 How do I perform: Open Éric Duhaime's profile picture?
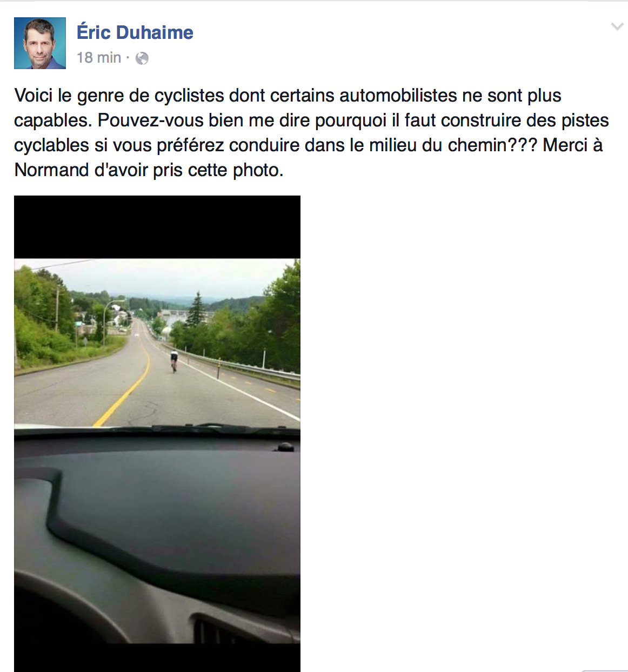click(x=40, y=43)
